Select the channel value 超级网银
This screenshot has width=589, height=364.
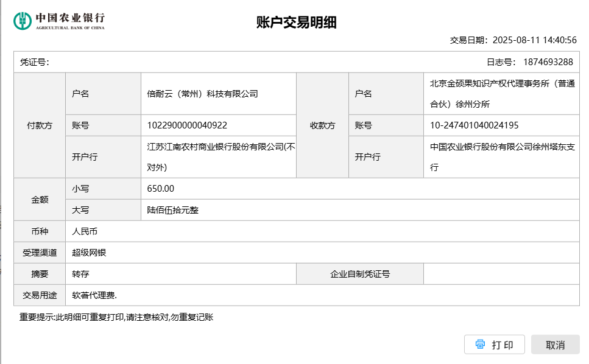click(89, 253)
